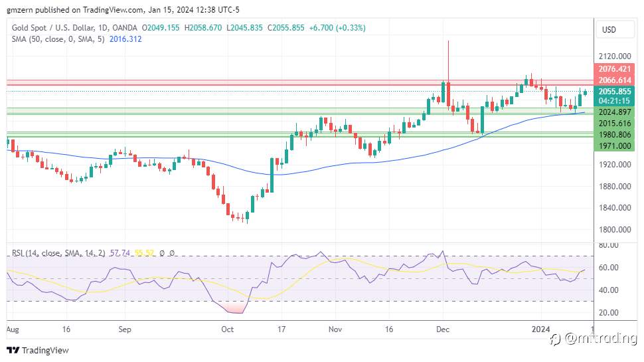Click the RSI axis label 20.00
The width and height of the screenshot is (644, 362).
(x=608, y=313)
